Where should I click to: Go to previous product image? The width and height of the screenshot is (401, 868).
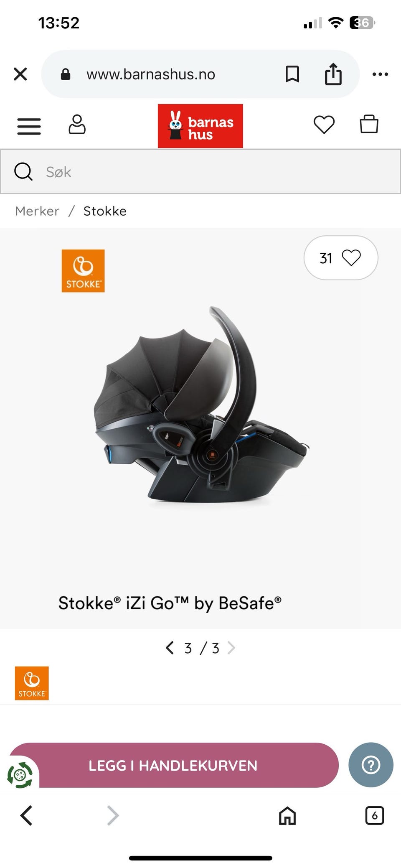coord(170,648)
